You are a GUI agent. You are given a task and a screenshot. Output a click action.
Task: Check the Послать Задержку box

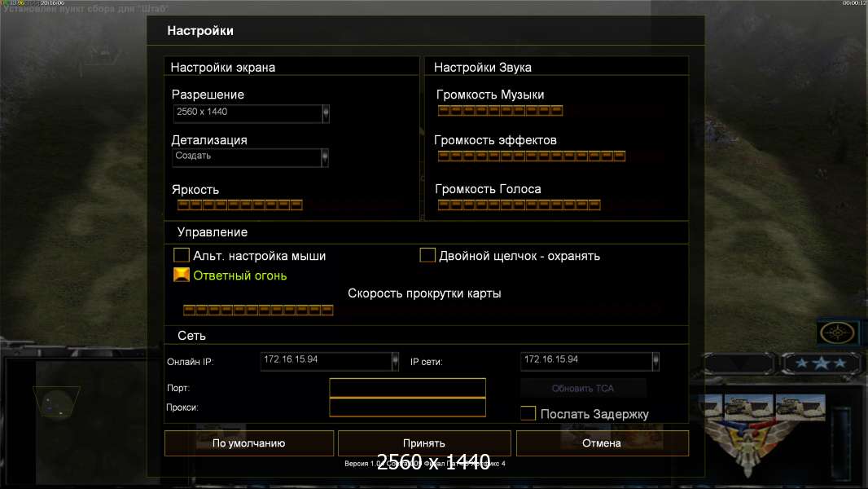(x=528, y=414)
